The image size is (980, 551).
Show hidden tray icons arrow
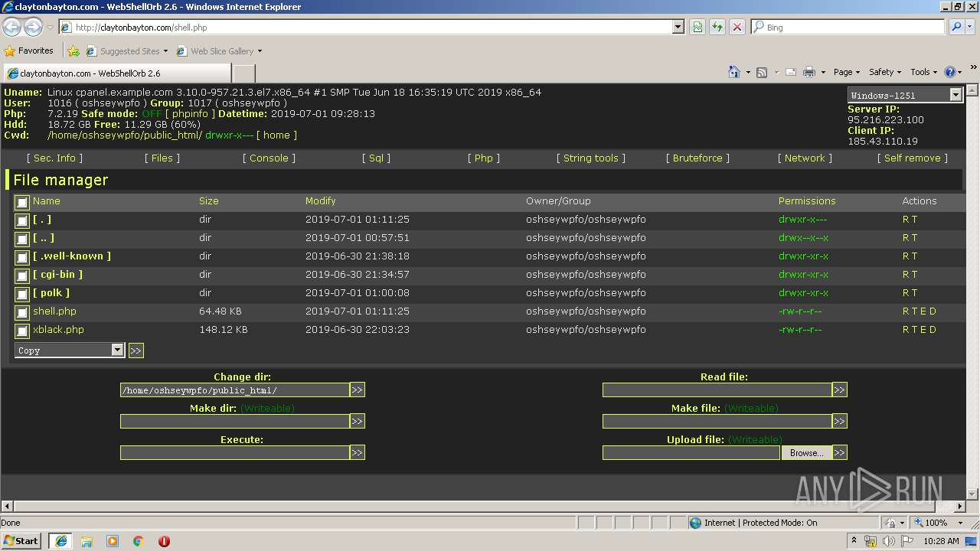coord(854,541)
